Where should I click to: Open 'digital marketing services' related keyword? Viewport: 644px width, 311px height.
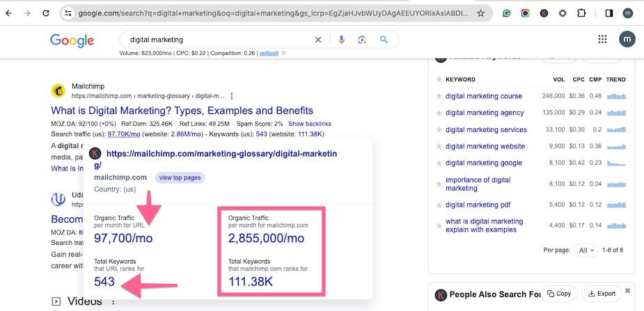click(486, 129)
